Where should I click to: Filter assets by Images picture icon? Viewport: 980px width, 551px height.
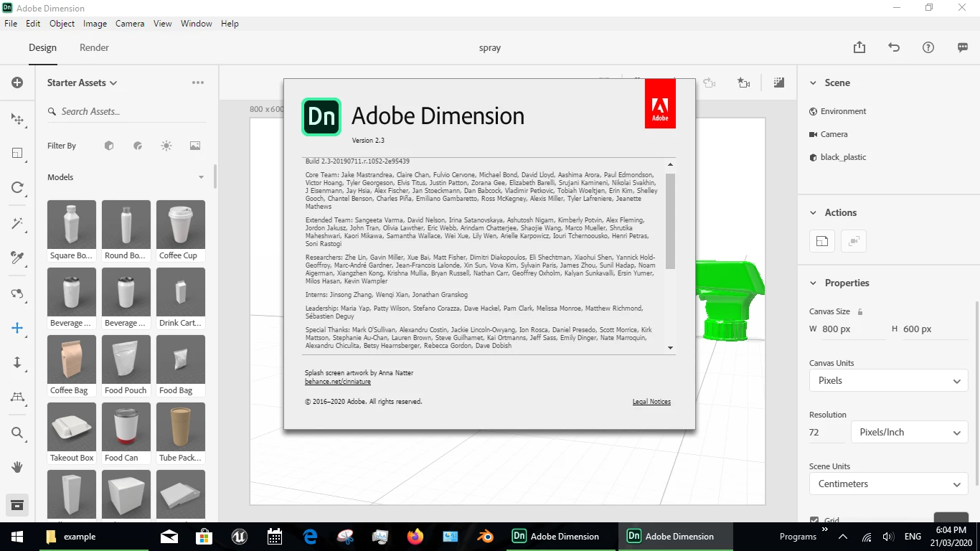[195, 146]
